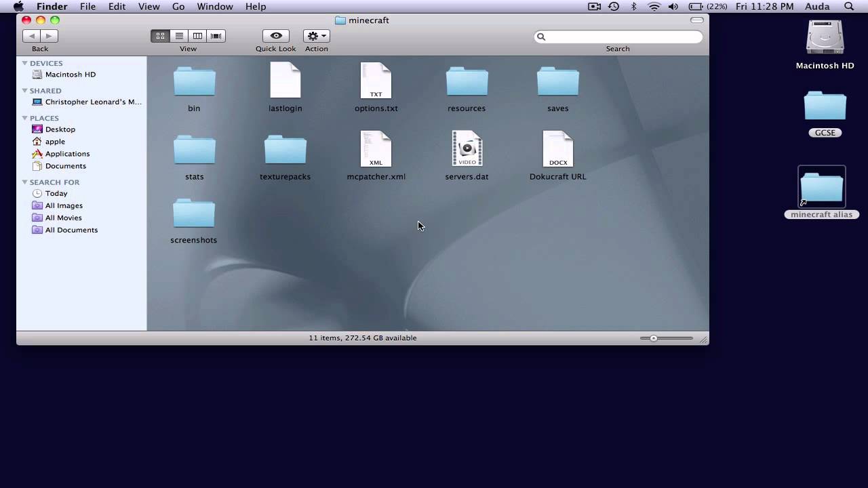Switch to list view
Image resolution: width=868 pixels, height=488 pixels.
click(178, 35)
